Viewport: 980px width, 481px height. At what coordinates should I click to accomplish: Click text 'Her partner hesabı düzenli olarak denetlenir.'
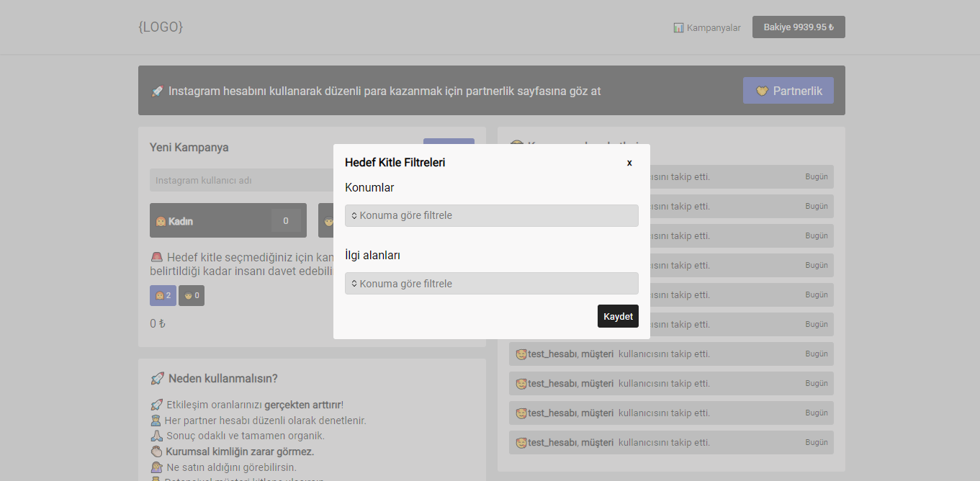pos(266,421)
